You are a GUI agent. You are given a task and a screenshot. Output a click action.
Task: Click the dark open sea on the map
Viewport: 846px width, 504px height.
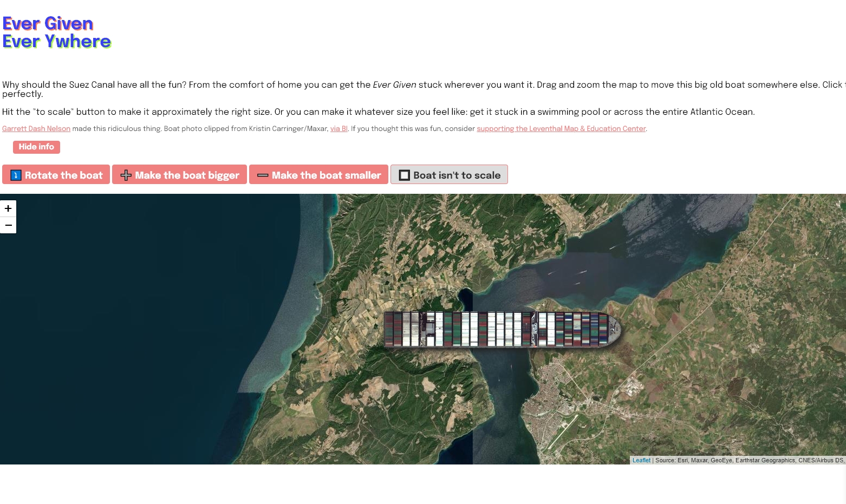[x=135, y=325]
